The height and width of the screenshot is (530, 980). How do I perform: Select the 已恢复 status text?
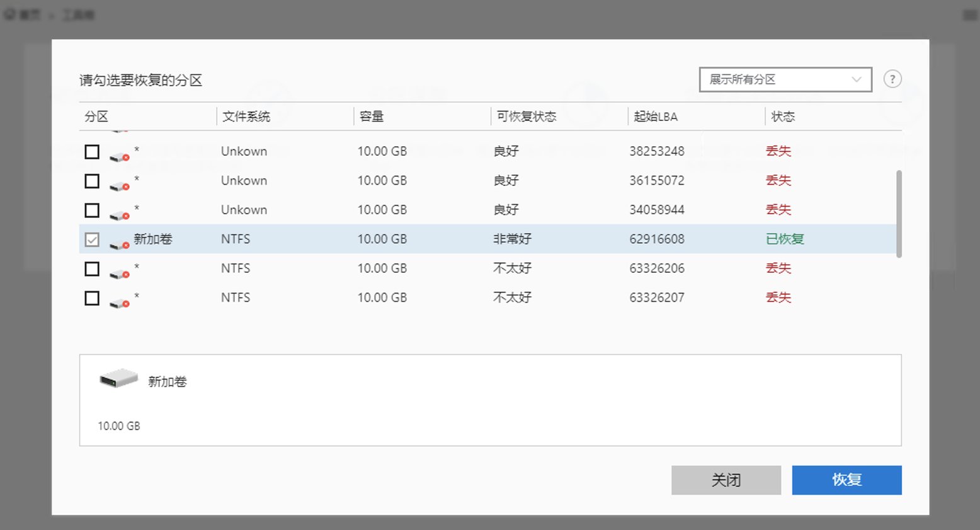coord(785,239)
